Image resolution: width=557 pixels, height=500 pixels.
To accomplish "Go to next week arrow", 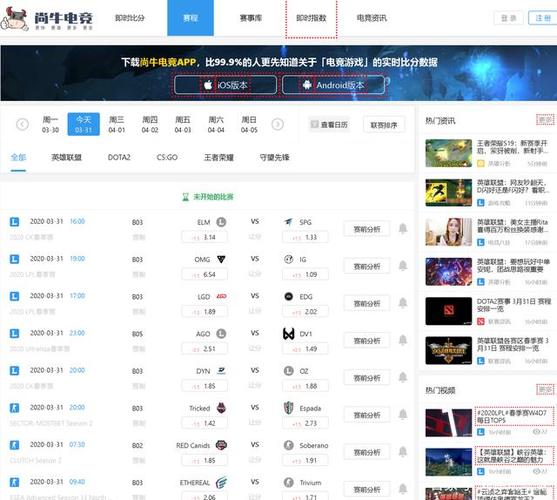I will click(277, 124).
